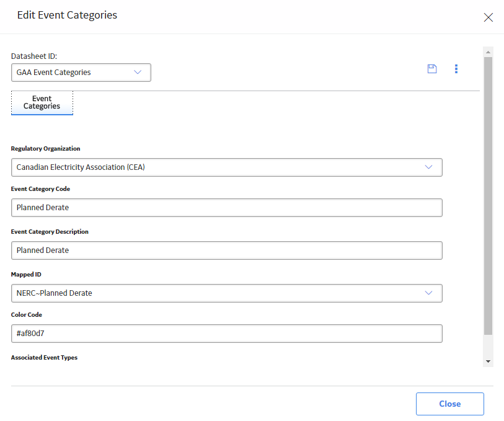Click the Edit Event Categories title

point(67,15)
